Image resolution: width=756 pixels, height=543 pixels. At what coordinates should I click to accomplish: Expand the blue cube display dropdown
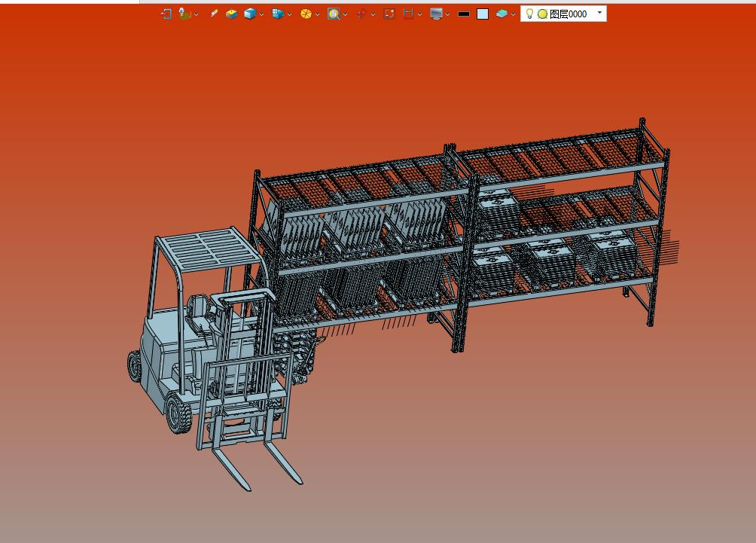(261, 14)
